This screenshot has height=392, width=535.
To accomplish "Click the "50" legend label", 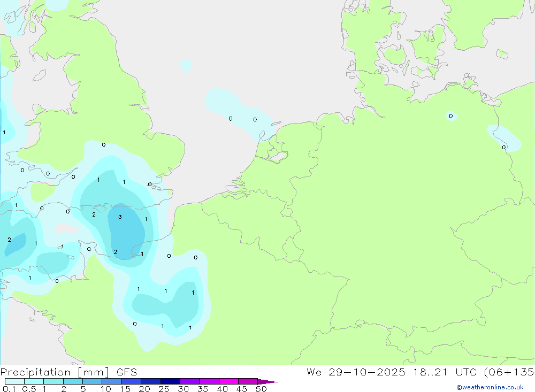I will [x=261, y=389].
